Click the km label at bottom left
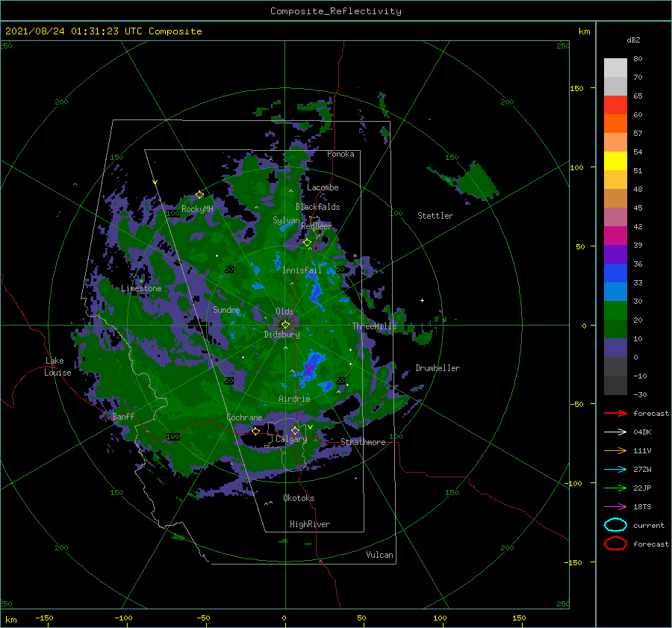 tap(10, 620)
